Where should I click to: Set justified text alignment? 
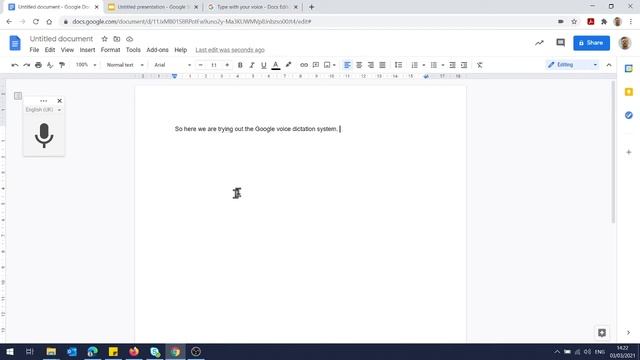(382, 65)
